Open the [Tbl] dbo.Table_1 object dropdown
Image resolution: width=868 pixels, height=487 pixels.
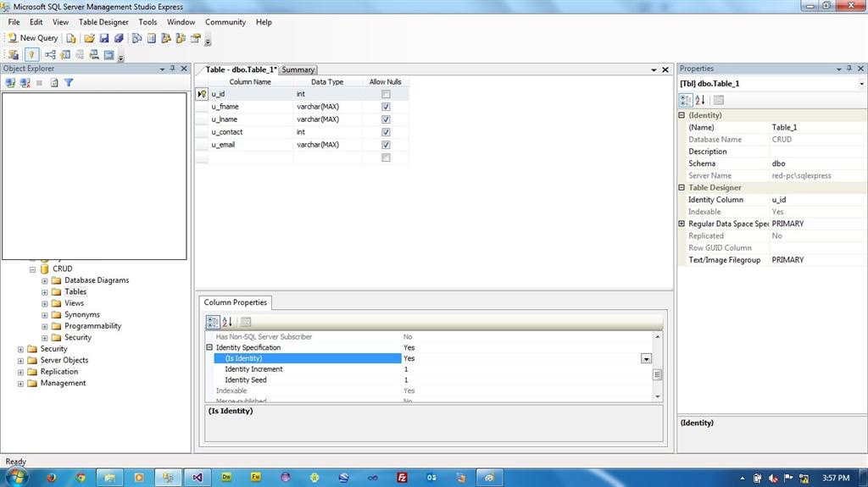click(x=861, y=84)
